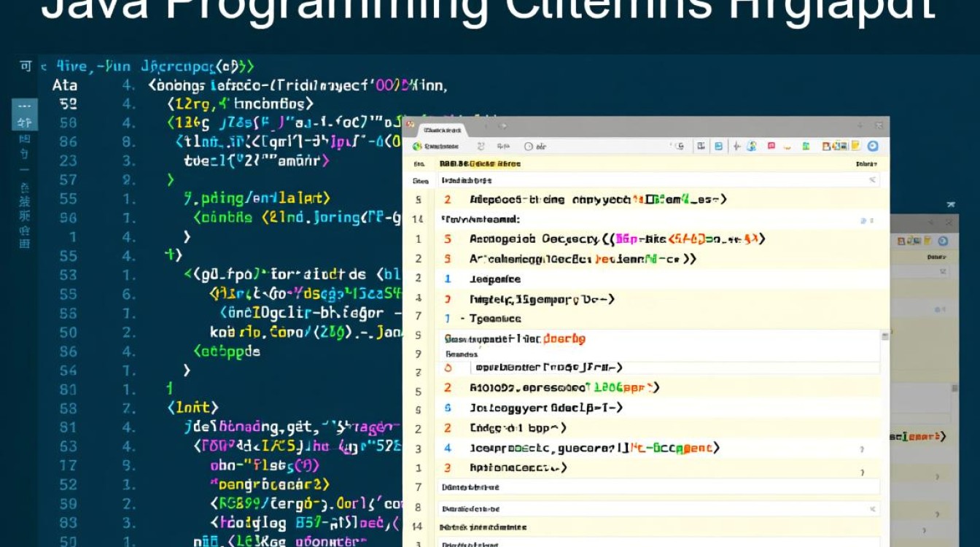Collapse the dash marker beside blue number 1
Screen dimensions: 980x547
coord(462,319)
